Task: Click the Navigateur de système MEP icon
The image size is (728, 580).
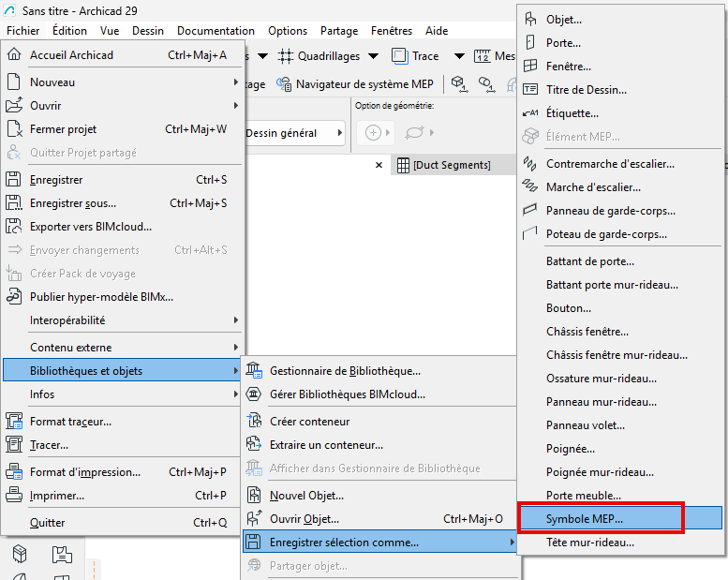Action: pos(284,84)
